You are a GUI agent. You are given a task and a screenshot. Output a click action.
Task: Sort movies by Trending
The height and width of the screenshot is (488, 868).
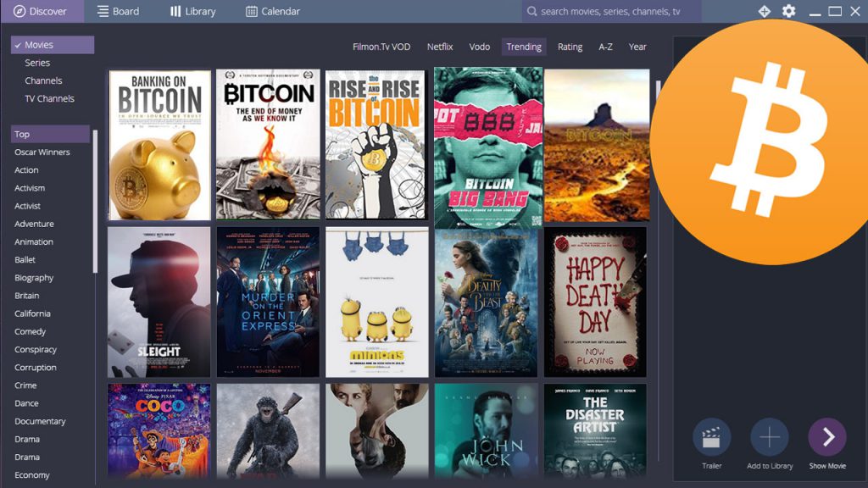point(524,47)
